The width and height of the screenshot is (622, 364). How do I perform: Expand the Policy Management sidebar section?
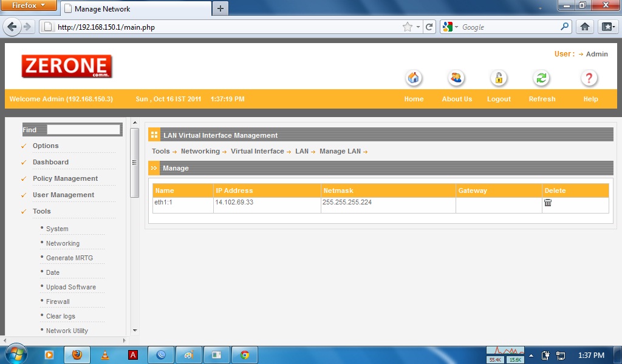(65, 178)
